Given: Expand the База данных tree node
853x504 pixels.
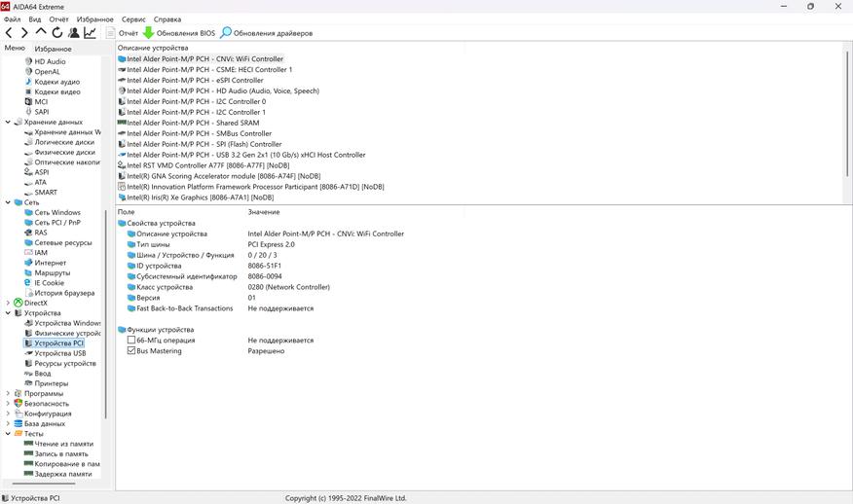Looking at the screenshot, I should (8, 423).
